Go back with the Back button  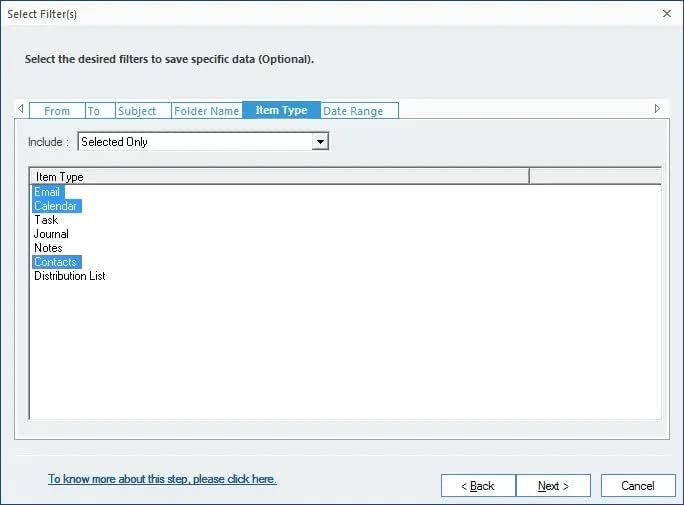[x=478, y=485]
